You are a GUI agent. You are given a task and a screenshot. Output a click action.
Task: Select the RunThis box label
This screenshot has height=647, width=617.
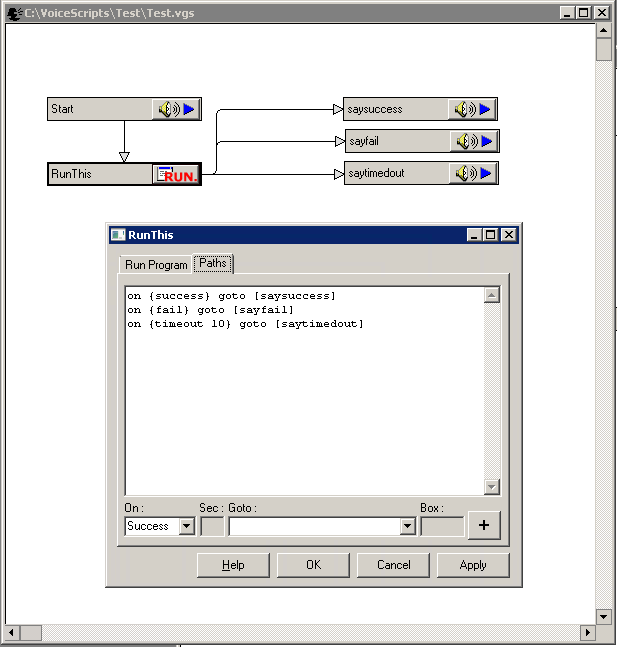[x=71, y=174]
